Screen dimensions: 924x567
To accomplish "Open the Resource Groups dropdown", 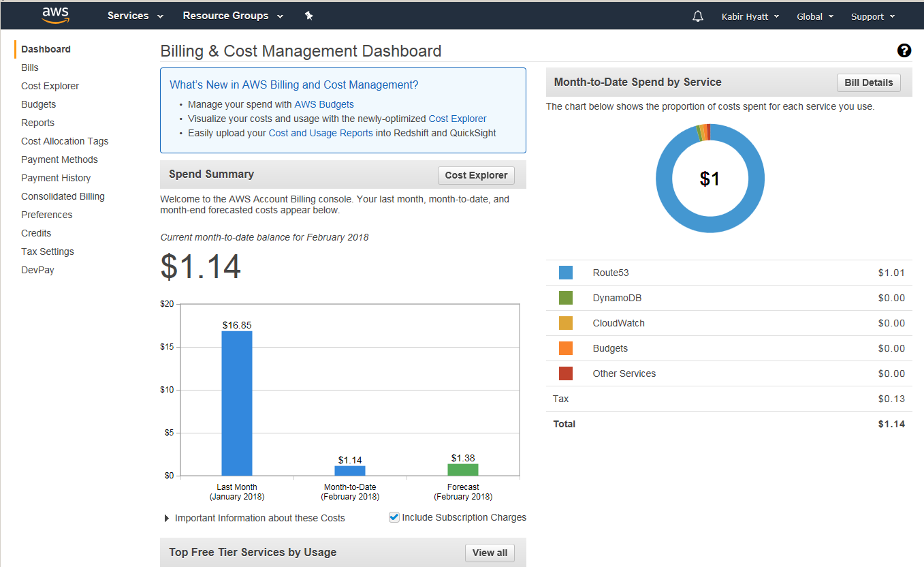I will pos(233,16).
